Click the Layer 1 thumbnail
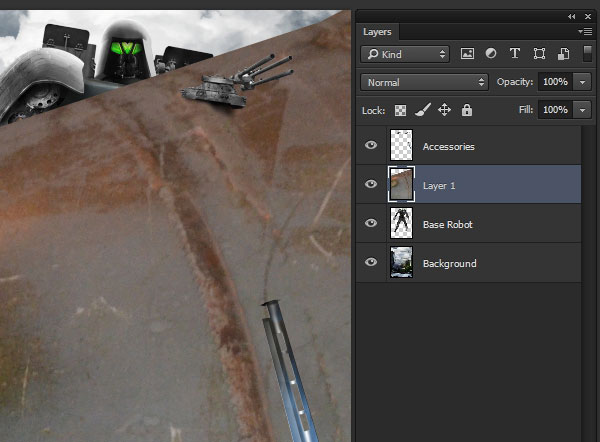The image size is (600, 442). [401, 184]
